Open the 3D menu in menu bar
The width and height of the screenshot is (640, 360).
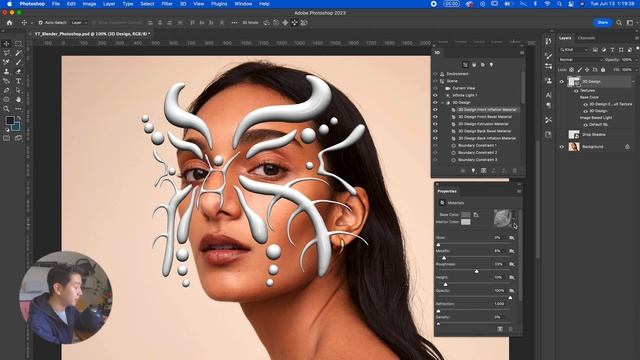coord(183,4)
